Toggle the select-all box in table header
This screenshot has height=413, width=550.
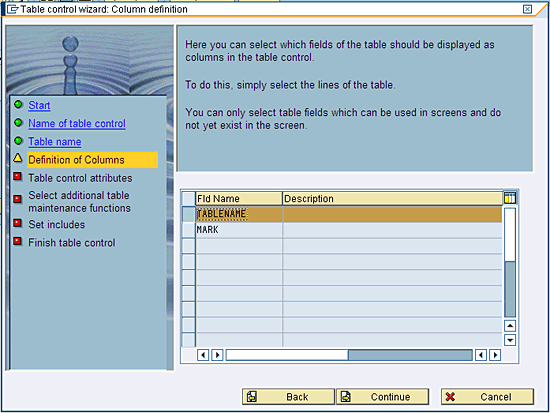point(189,199)
